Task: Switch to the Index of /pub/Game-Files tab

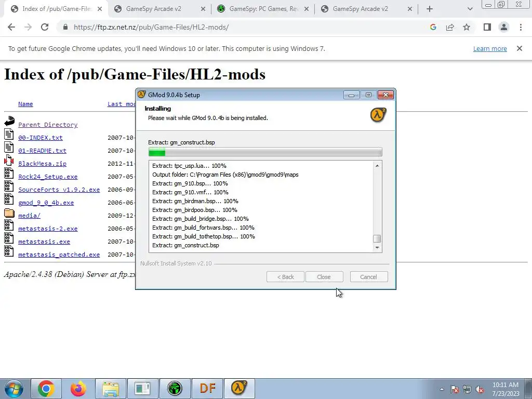Action: tap(57, 9)
